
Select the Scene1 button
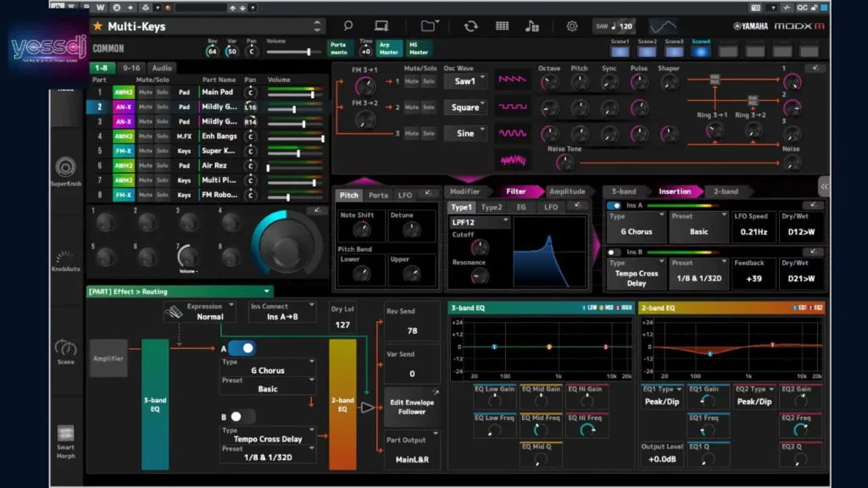620,50
